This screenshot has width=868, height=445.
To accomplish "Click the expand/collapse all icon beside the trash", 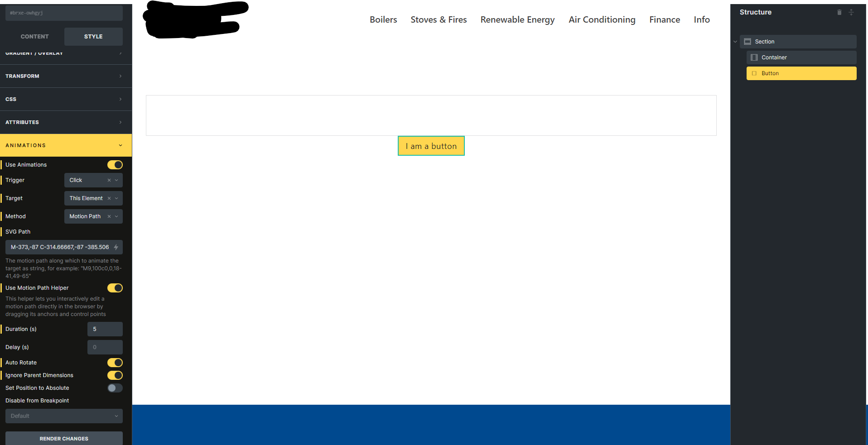I will [x=851, y=12].
